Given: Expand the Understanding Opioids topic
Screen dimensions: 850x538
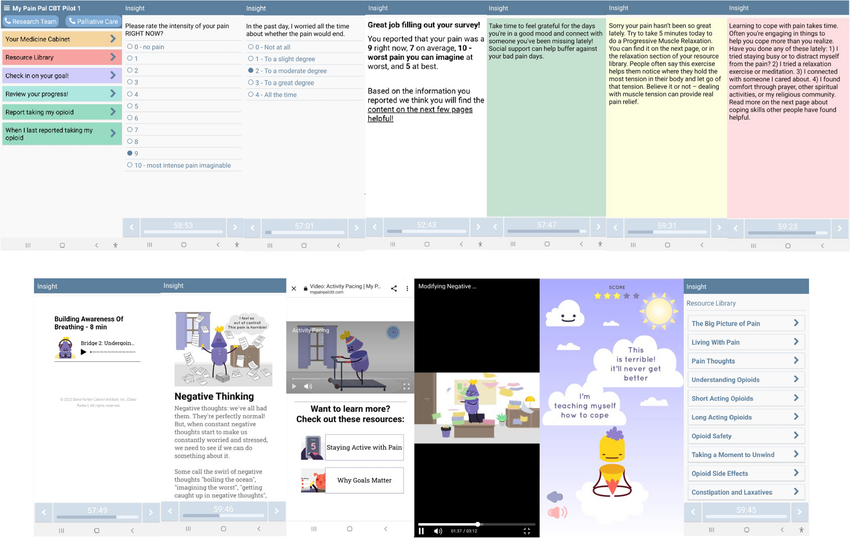Looking at the screenshot, I should coord(745,380).
